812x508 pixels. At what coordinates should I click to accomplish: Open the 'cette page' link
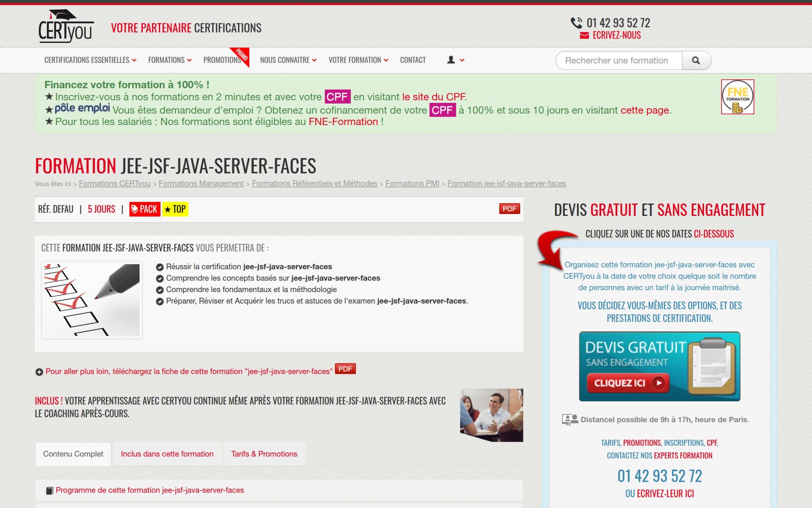(645, 110)
